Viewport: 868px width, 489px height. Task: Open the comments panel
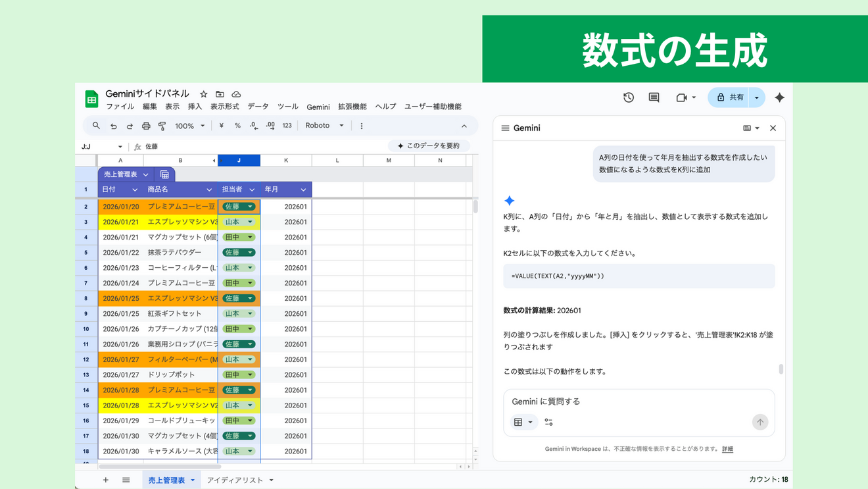pyautogui.click(x=654, y=97)
